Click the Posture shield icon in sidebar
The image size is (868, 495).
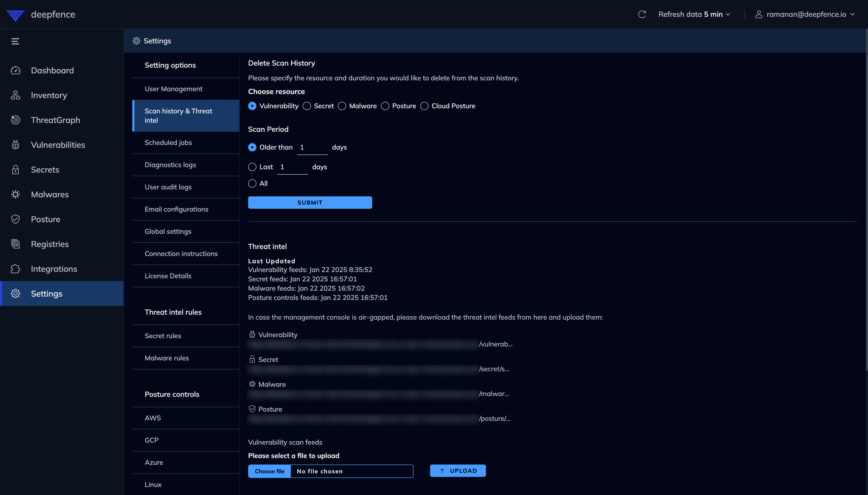coord(15,219)
